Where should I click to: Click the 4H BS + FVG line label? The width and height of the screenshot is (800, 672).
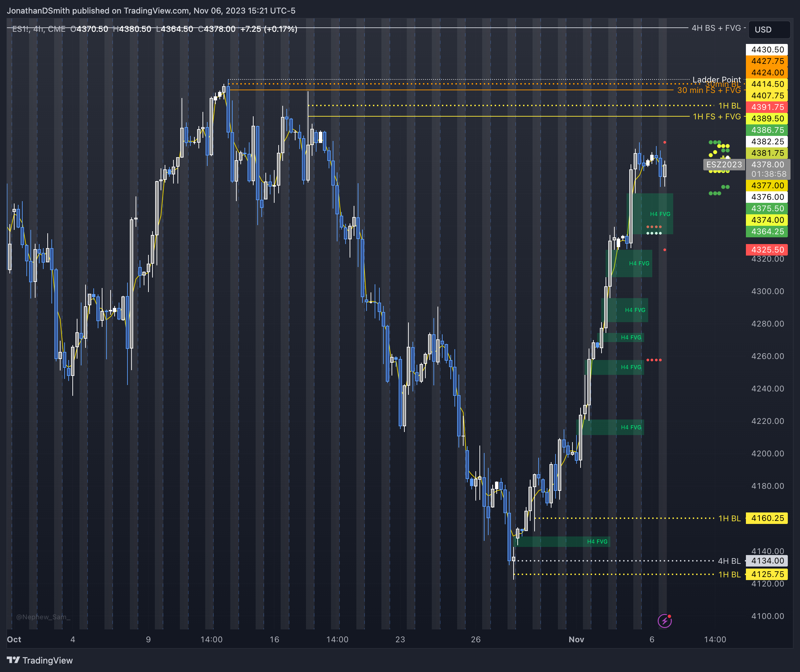[716, 28]
